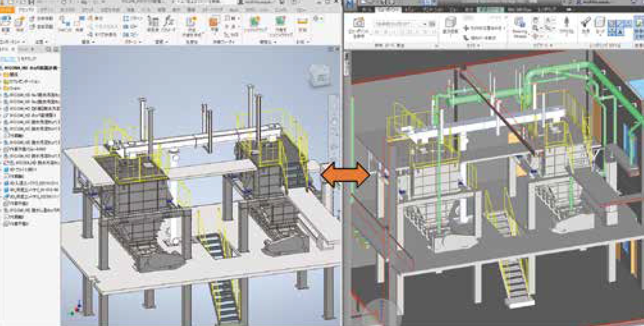Image resolution: width=644 pixels, height=326 pixels.
Task: Select the Viewpoint ribbon tab in Navisworks
Action: (388, 9)
